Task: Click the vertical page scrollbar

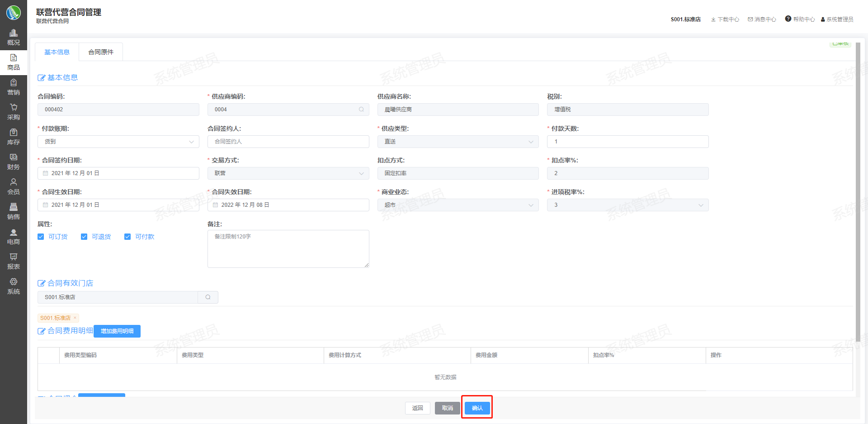Action: [x=858, y=192]
